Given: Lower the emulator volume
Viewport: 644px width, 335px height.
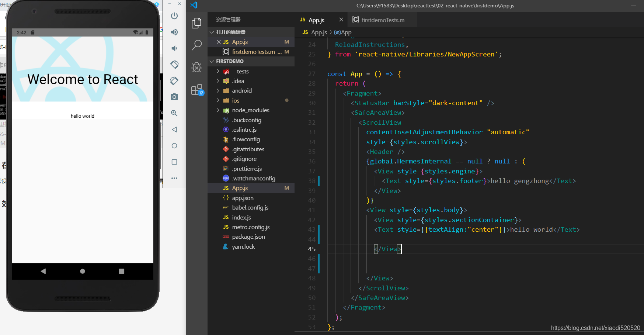Looking at the screenshot, I should (174, 48).
